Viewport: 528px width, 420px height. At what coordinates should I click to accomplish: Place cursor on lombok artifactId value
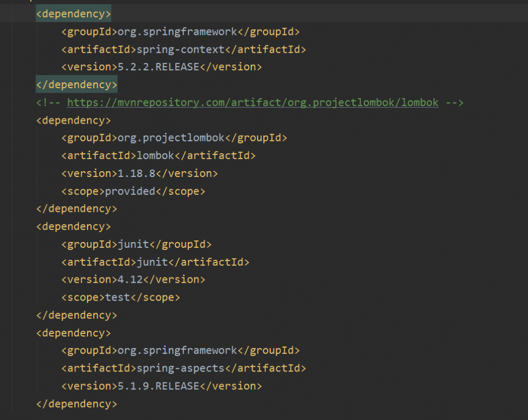[x=155, y=156]
